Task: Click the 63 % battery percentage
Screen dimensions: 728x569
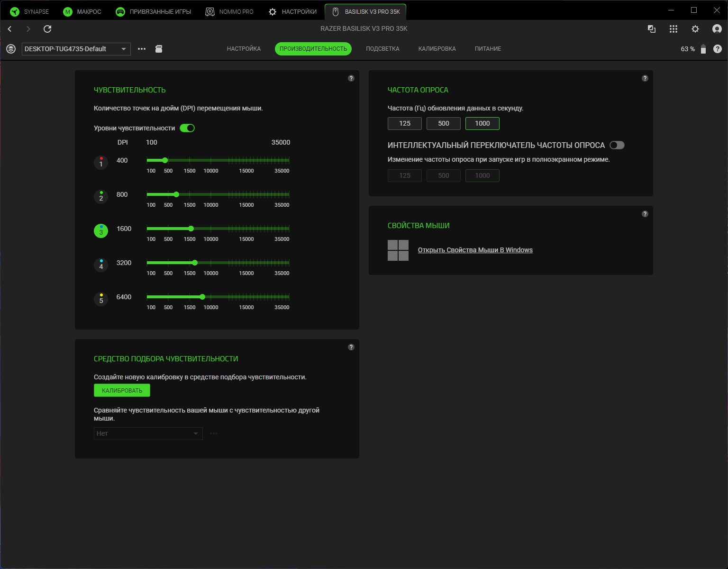Action: click(688, 49)
